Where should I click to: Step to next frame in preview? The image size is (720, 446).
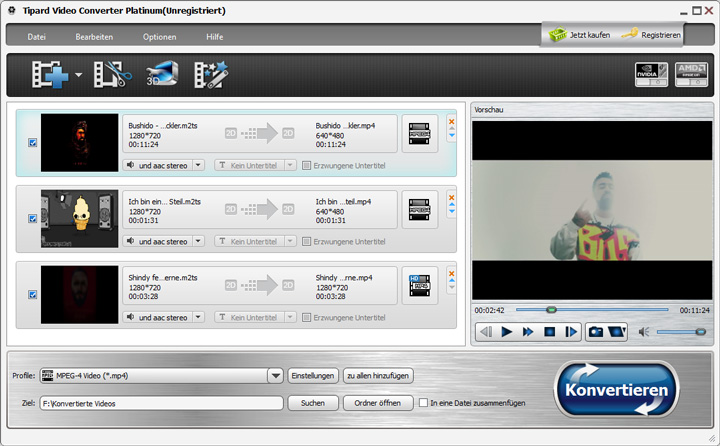tap(571, 331)
